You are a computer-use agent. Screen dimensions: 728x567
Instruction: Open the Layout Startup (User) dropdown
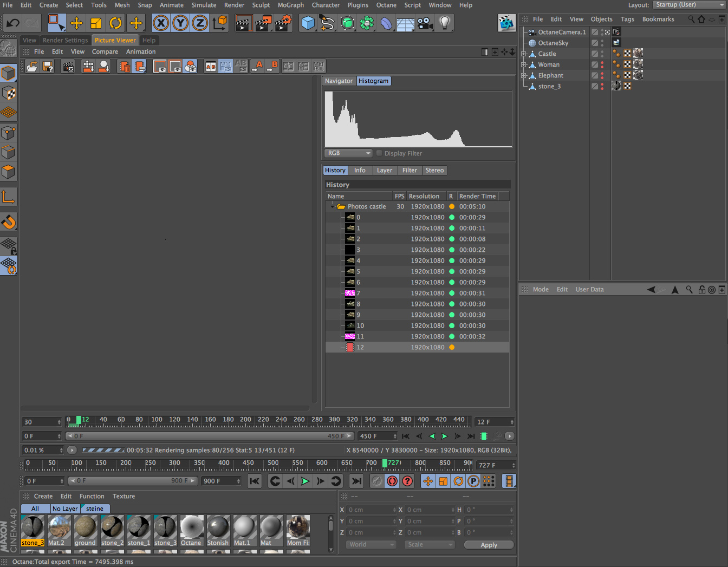(x=688, y=5)
